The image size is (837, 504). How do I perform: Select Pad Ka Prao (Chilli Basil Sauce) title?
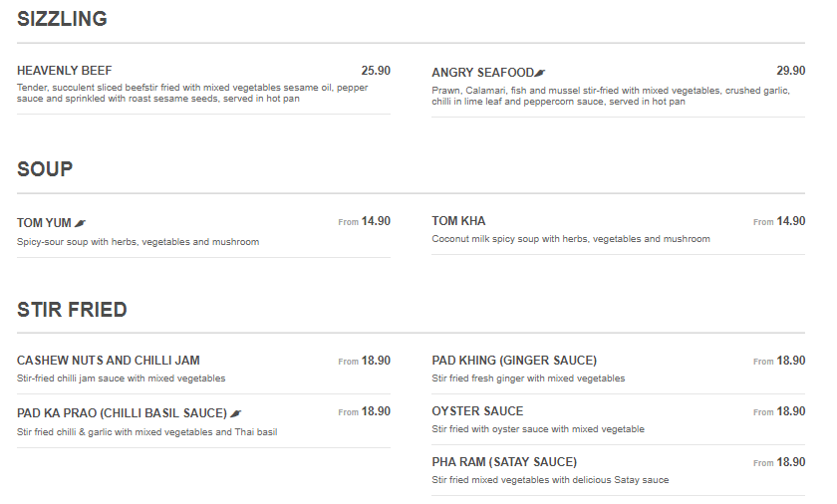pyautogui.click(x=122, y=413)
